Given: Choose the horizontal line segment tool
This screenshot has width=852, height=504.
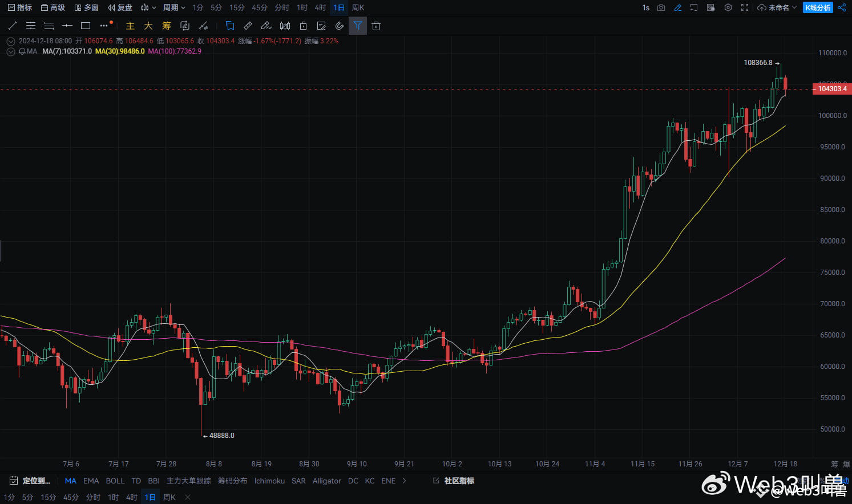Looking at the screenshot, I should (x=67, y=26).
